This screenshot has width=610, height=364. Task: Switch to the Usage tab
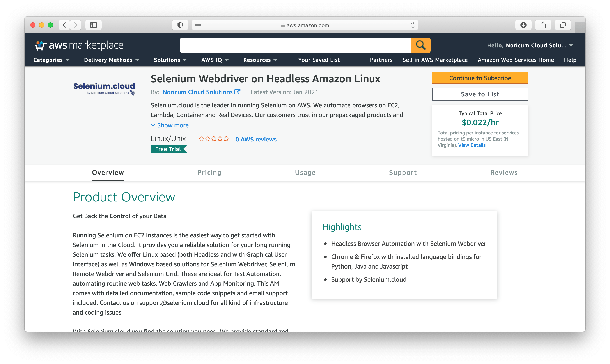pos(305,172)
